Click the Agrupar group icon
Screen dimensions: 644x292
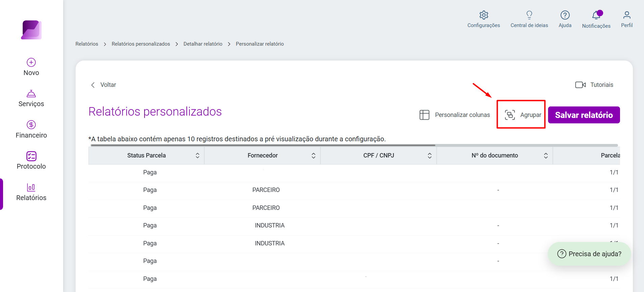[510, 115]
